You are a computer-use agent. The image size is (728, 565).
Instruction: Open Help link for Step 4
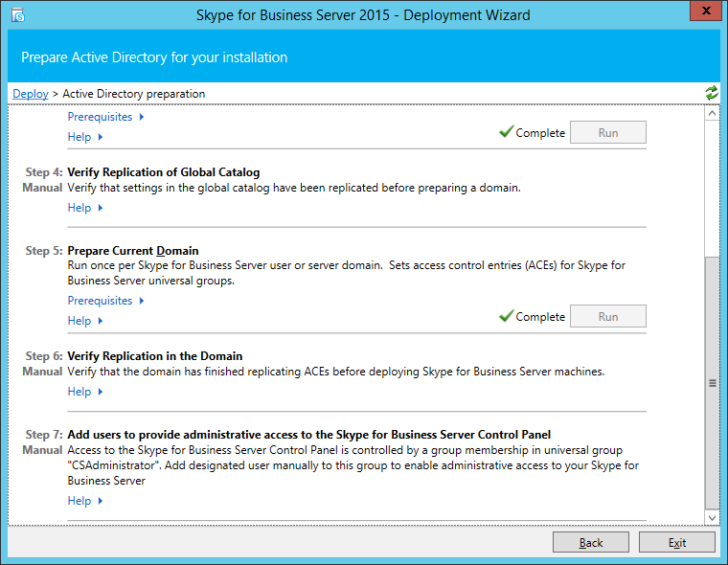(x=80, y=208)
